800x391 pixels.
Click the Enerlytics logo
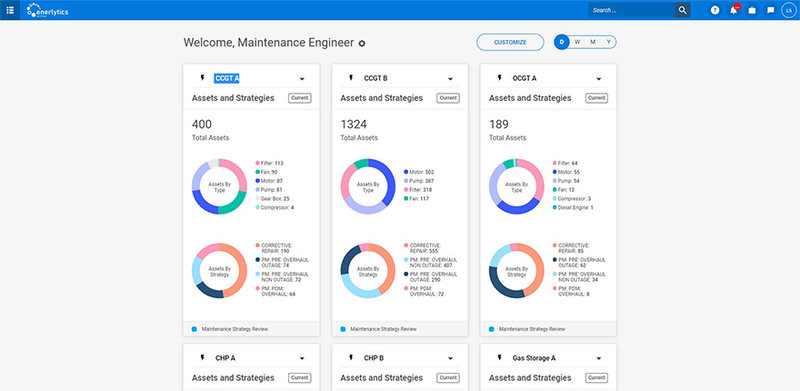click(x=47, y=10)
